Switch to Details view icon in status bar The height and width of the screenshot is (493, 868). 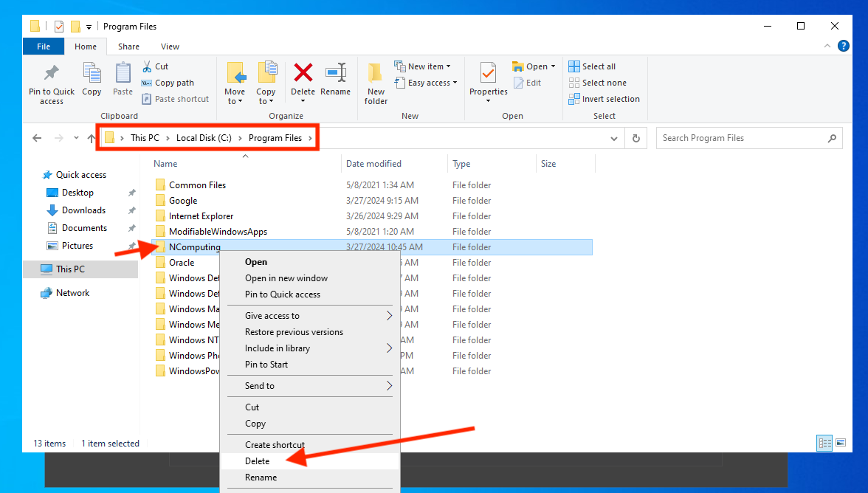[825, 444]
